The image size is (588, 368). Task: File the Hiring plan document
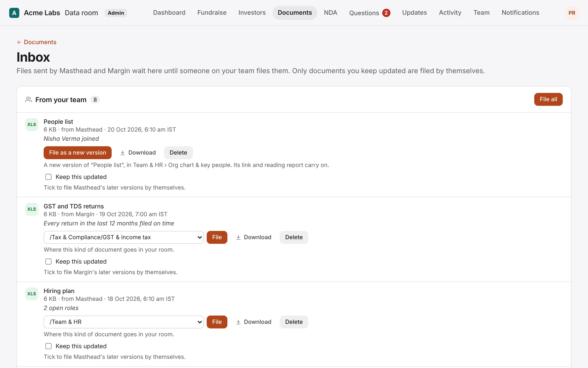click(217, 322)
